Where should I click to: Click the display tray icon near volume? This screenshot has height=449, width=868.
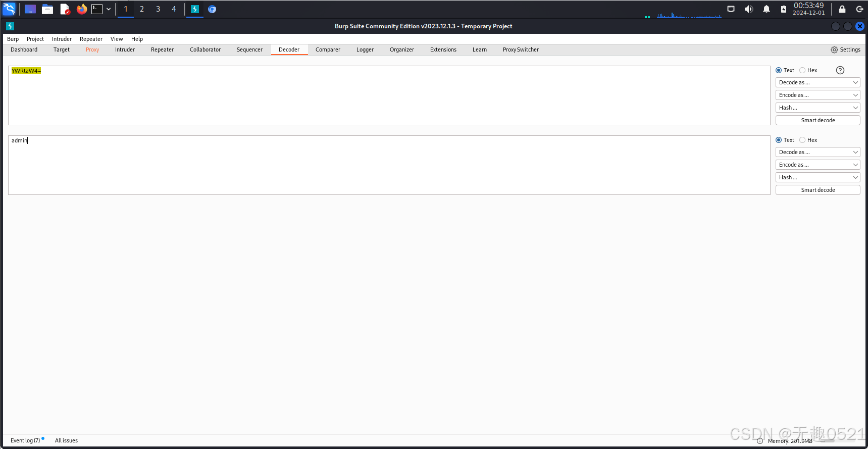[x=731, y=9]
